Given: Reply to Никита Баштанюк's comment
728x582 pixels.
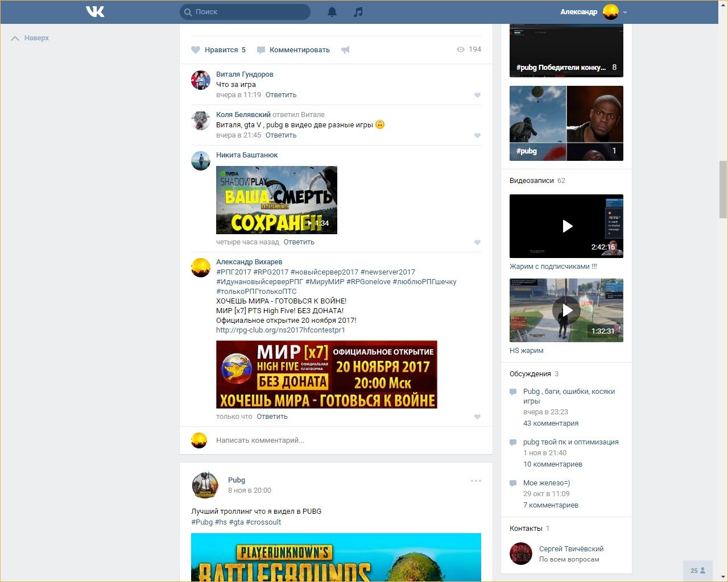Looking at the screenshot, I should [x=299, y=242].
